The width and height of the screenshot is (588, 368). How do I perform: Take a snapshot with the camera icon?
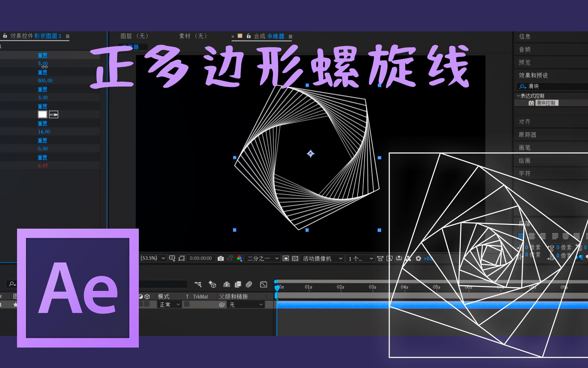click(220, 258)
